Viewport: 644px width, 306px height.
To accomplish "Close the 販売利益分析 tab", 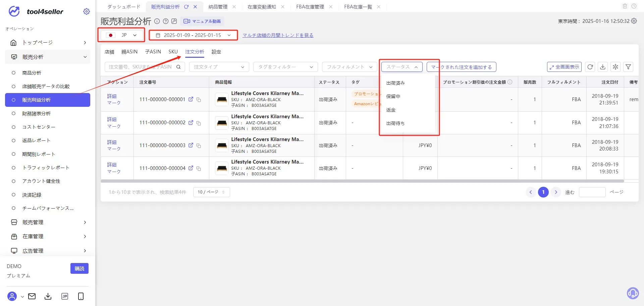I will tap(195, 7).
